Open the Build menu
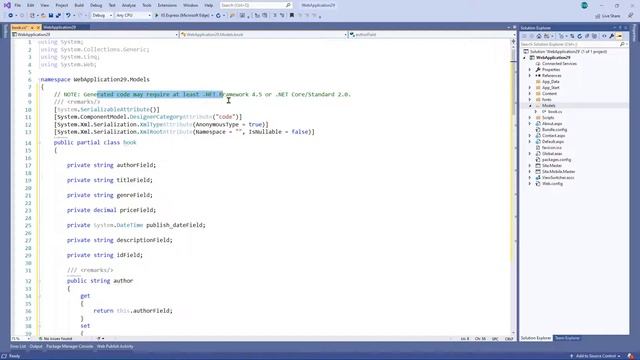Image resolution: width=640 pixels, height=360 pixels. [79, 5]
